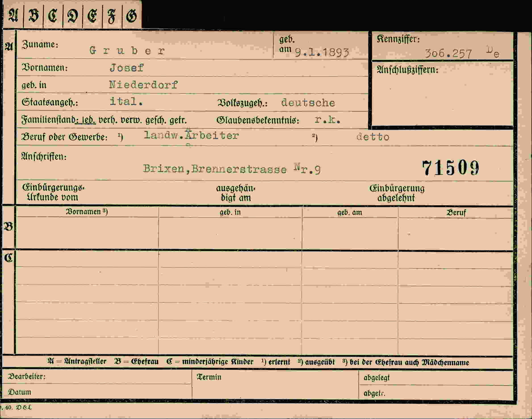Click the 'Beruf' column header
Image resolution: width=532 pixels, height=419 pixels.
456,213
